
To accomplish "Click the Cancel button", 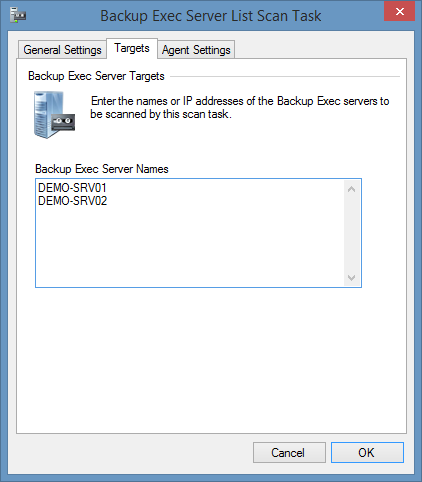I will coord(289,452).
